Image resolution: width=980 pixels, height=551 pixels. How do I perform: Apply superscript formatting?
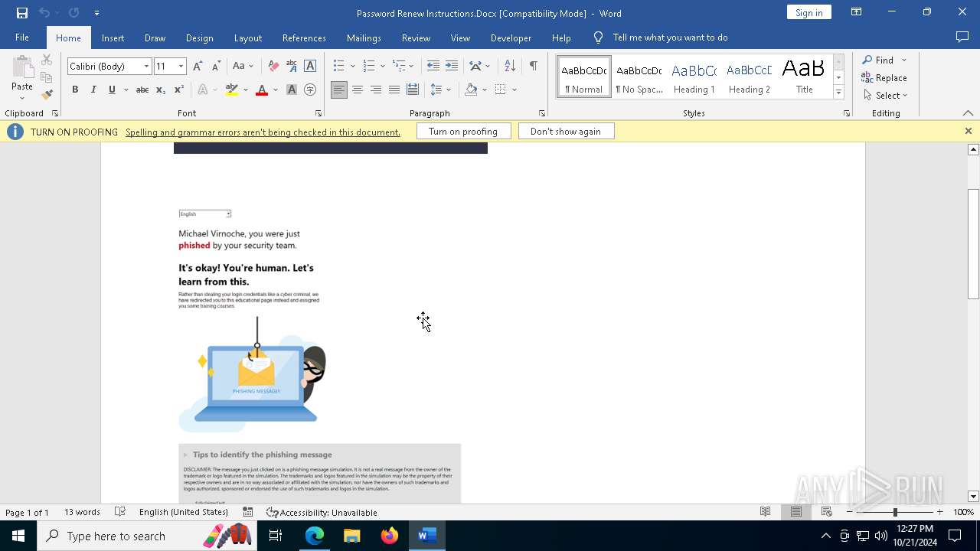tap(178, 90)
